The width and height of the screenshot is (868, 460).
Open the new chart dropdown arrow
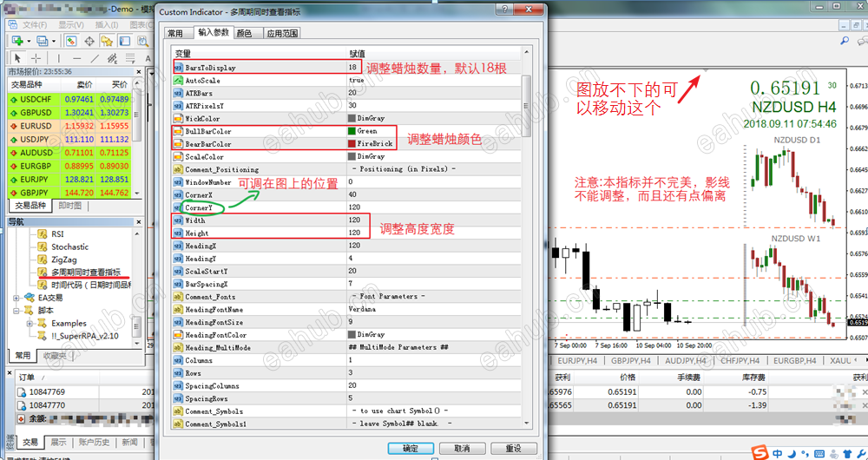(x=29, y=41)
